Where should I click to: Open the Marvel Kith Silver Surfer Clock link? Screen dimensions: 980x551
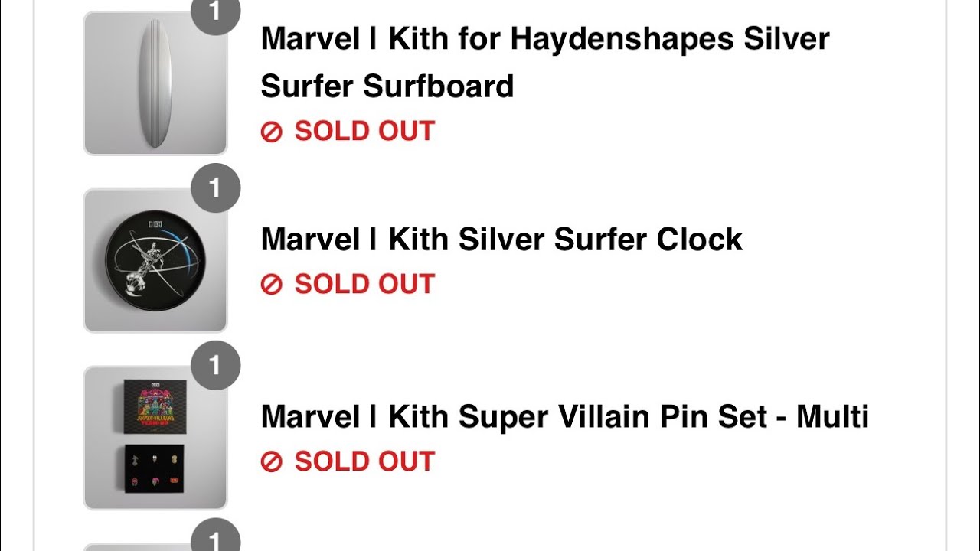(501, 240)
